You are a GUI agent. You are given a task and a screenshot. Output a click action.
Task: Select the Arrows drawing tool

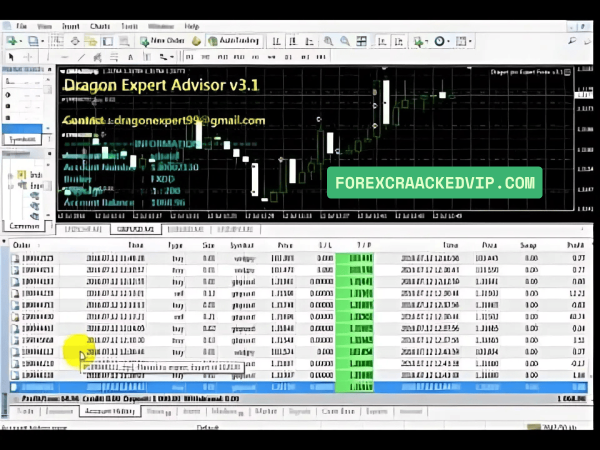[x=163, y=57]
